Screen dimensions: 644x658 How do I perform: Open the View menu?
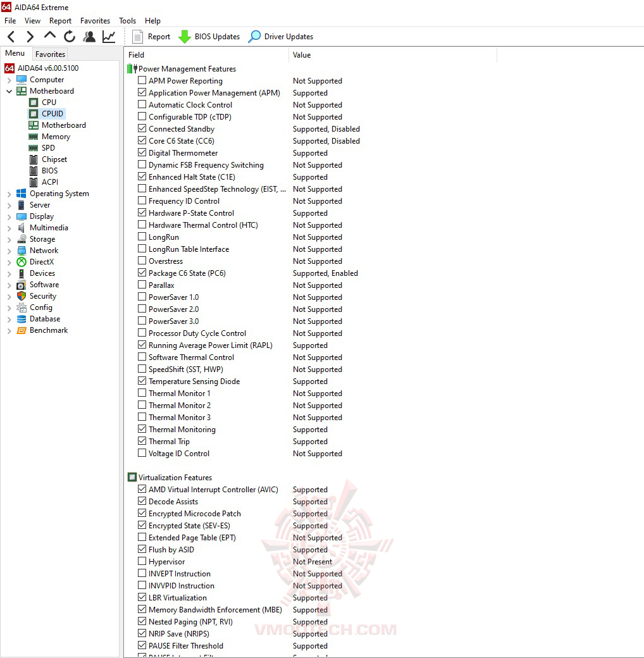pos(32,20)
